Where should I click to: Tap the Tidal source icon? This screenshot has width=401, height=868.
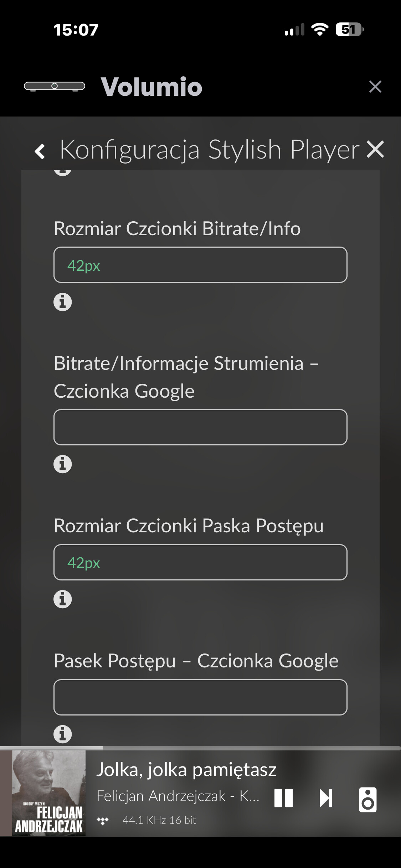pyautogui.click(x=103, y=821)
